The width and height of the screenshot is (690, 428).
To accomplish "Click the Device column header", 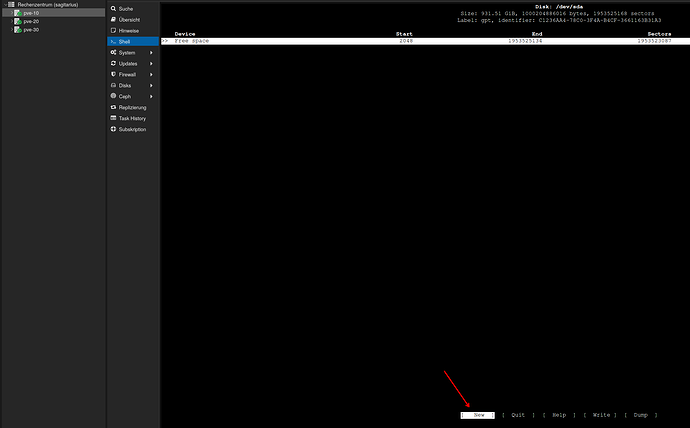I will coord(185,34).
